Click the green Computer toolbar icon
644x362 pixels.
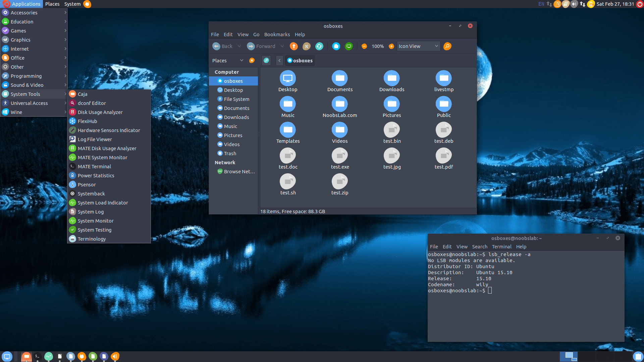click(x=349, y=46)
